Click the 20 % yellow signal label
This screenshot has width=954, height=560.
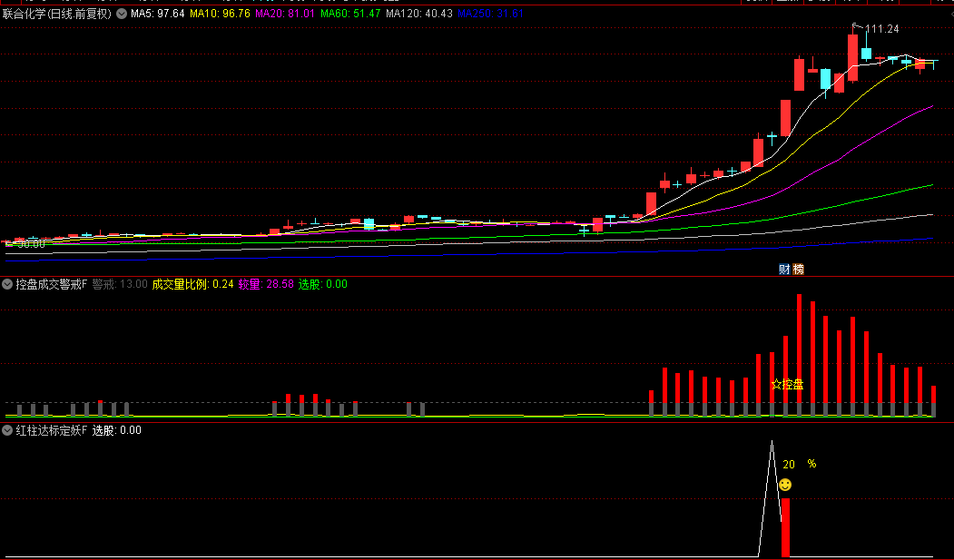[800, 464]
